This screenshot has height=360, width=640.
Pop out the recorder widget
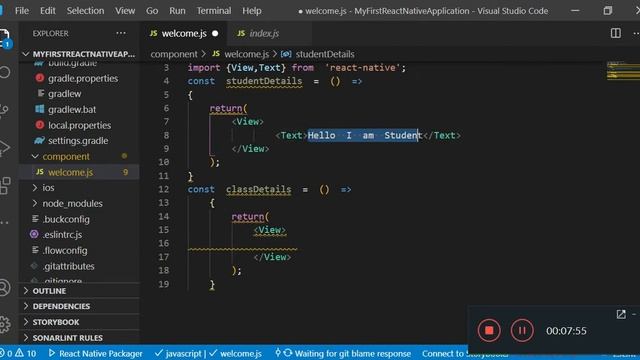621,314
